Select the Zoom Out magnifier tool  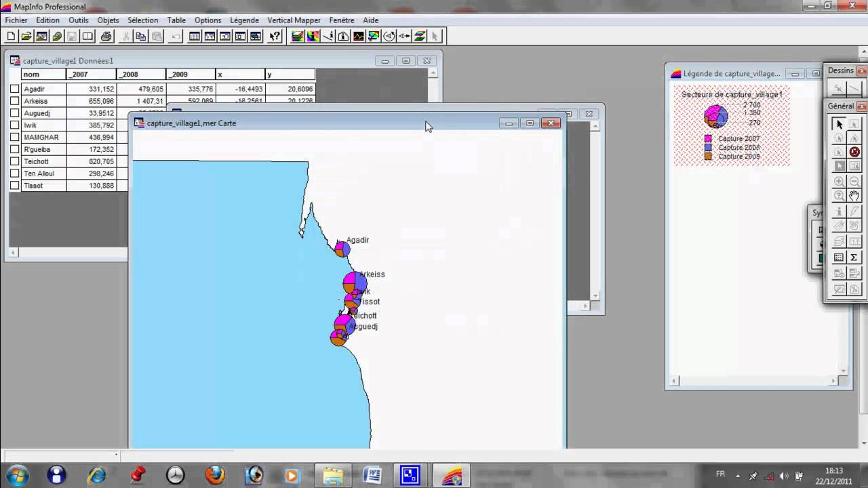point(854,181)
